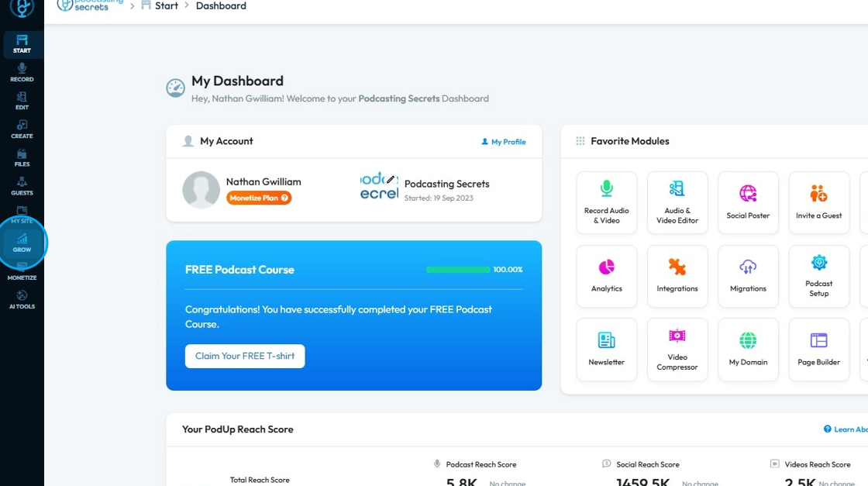868x486 pixels.
Task: Open the Record Audio & Video module
Action: [606, 202]
